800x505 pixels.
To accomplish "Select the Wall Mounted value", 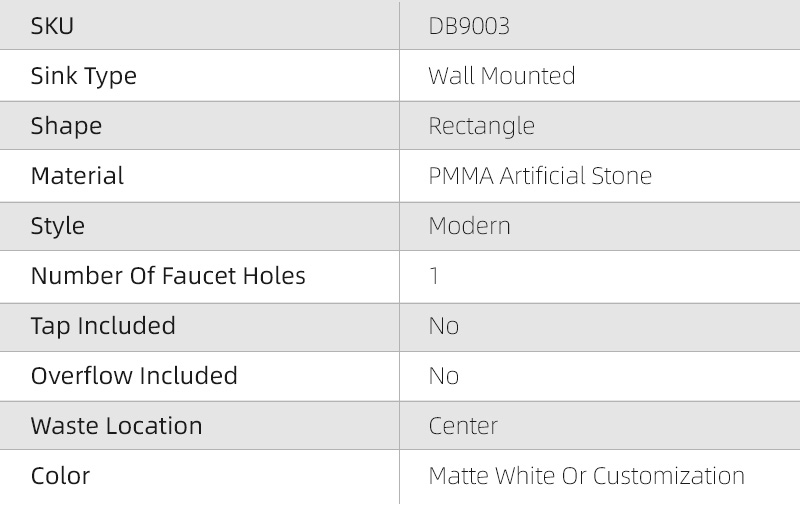I will click(x=501, y=76).
